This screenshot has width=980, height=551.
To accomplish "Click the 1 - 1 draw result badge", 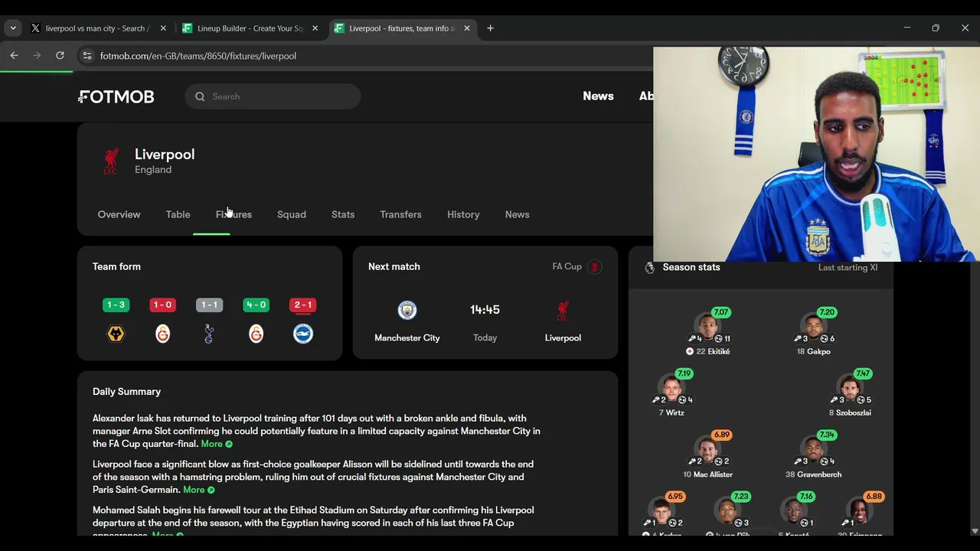I will coord(209,305).
